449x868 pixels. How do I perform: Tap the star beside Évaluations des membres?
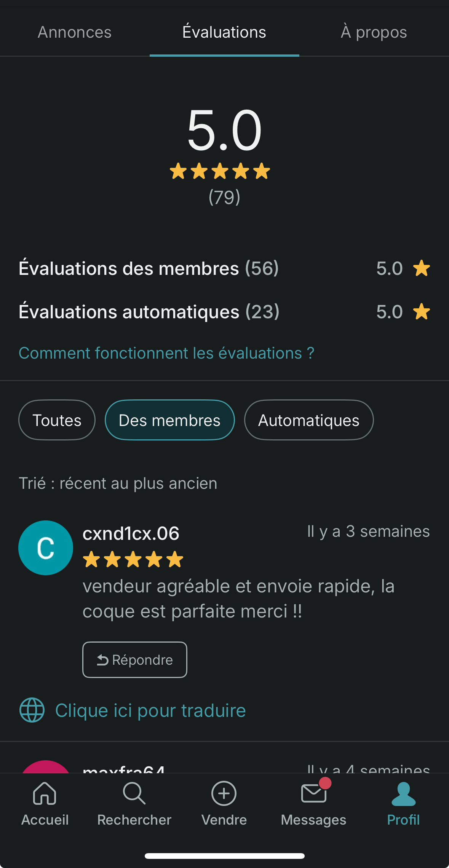click(x=422, y=268)
